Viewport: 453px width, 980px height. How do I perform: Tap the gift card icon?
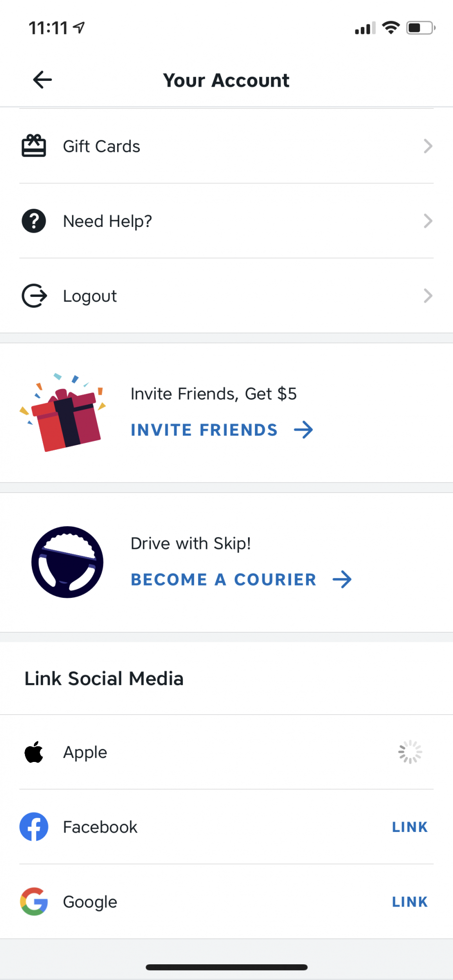pyautogui.click(x=34, y=146)
